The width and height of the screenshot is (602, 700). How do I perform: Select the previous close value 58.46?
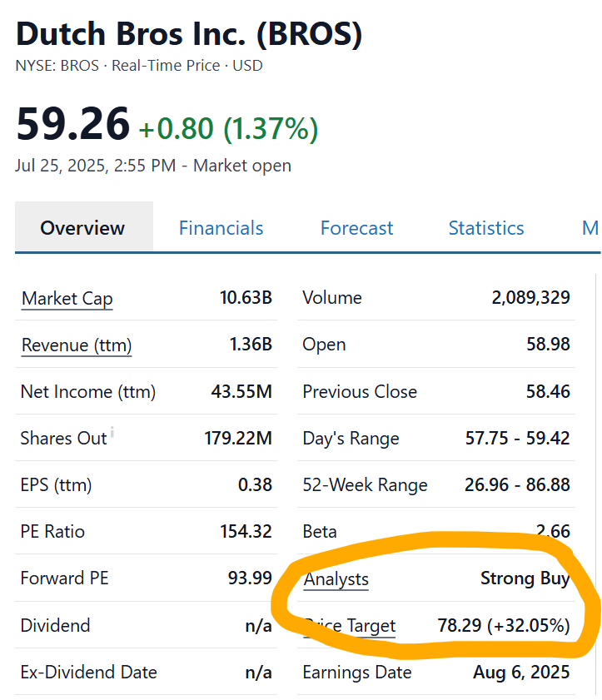coord(548,391)
